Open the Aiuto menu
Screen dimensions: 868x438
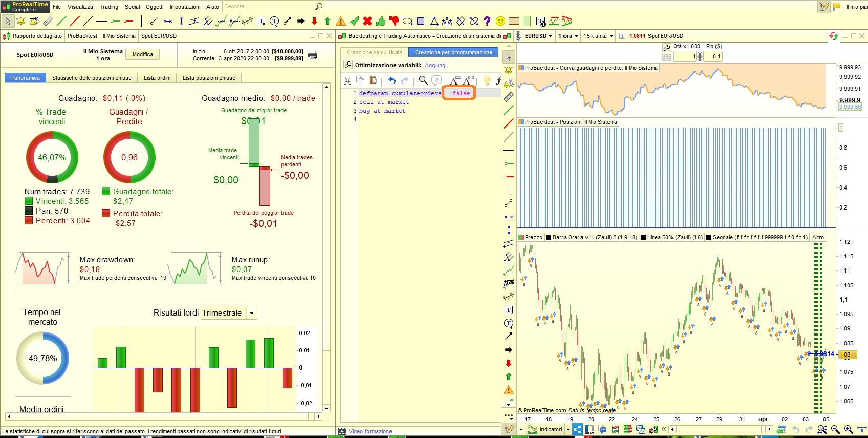[x=213, y=7]
